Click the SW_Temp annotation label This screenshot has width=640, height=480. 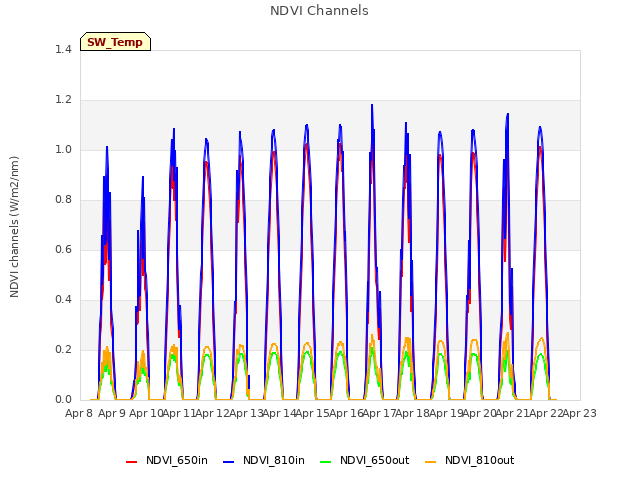click(x=115, y=42)
